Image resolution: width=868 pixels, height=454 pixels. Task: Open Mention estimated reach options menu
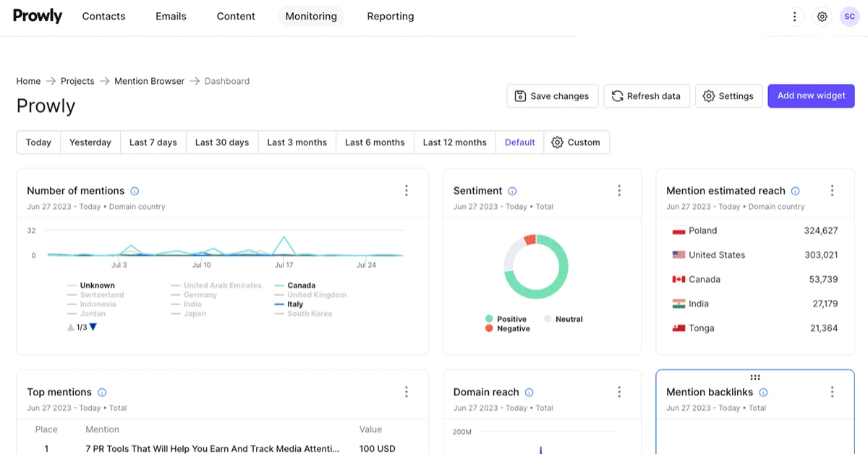click(833, 191)
